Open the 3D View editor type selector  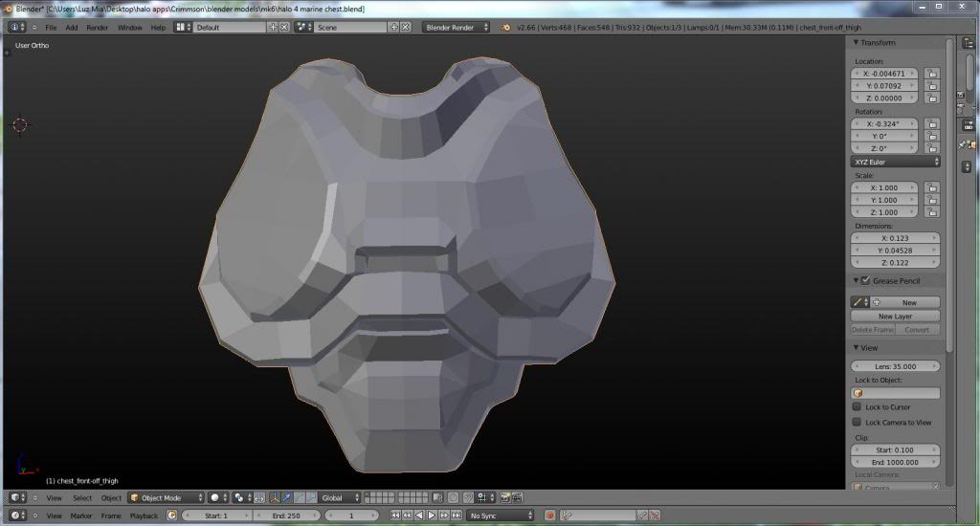(17, 498)
